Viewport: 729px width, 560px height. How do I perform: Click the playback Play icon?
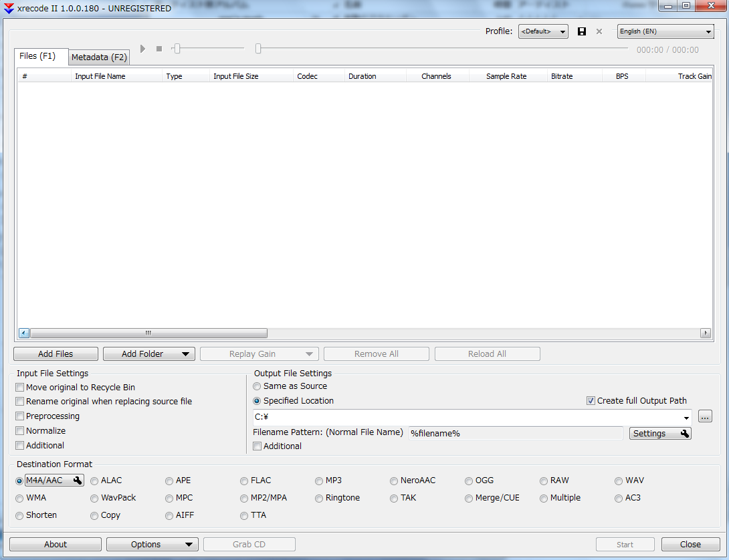click(x=142, y=48)
